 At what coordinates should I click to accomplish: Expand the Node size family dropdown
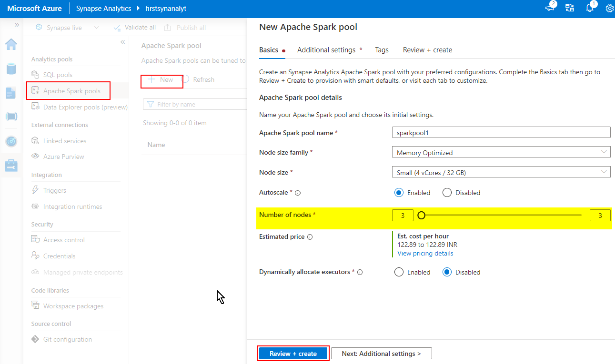(501, 152)
